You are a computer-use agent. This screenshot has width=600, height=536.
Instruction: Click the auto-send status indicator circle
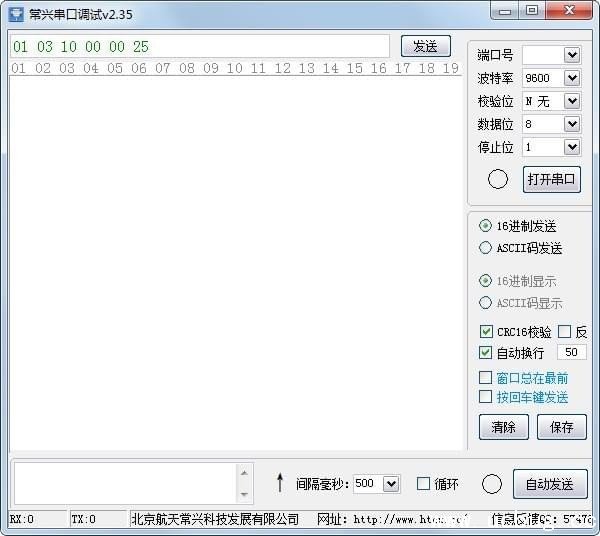(x=491, y=484)
